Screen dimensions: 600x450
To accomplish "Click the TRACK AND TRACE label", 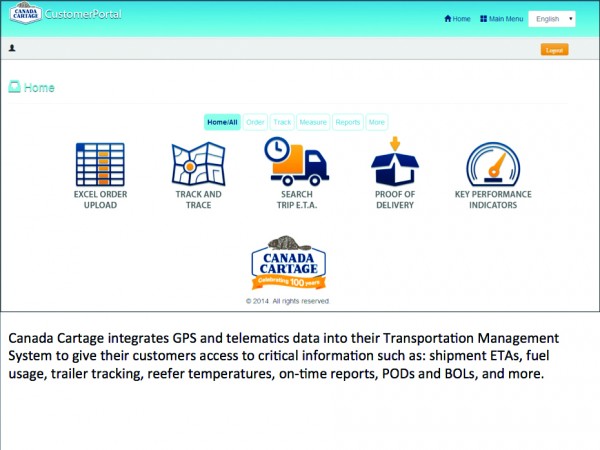I will (198, 200).
